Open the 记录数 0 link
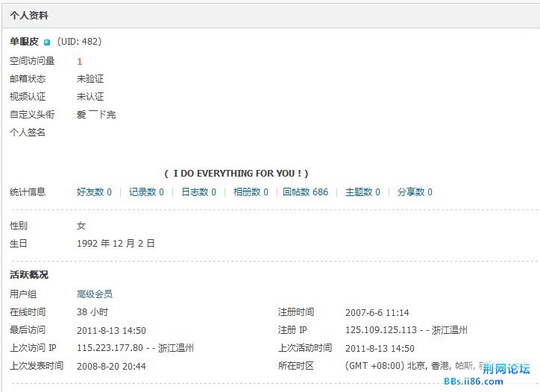 click(146, 192)
